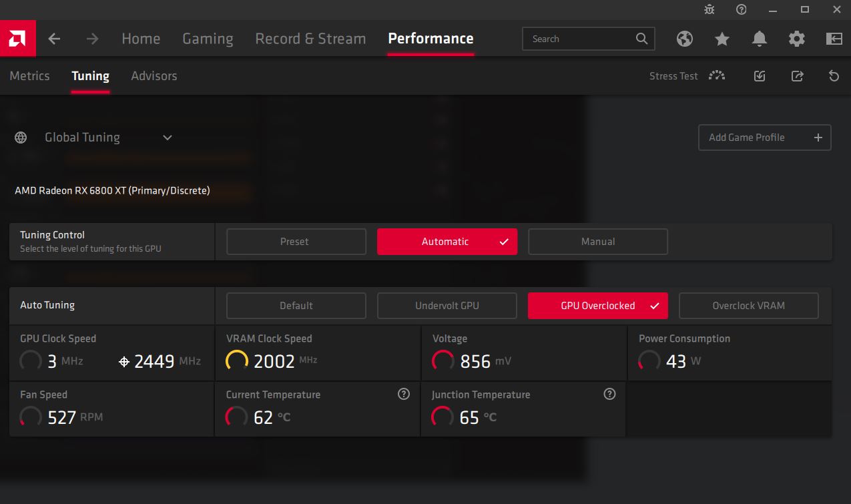The image size is (851, 504).
Task: Select Preset tuning control
Action: [x=296, y=242]
